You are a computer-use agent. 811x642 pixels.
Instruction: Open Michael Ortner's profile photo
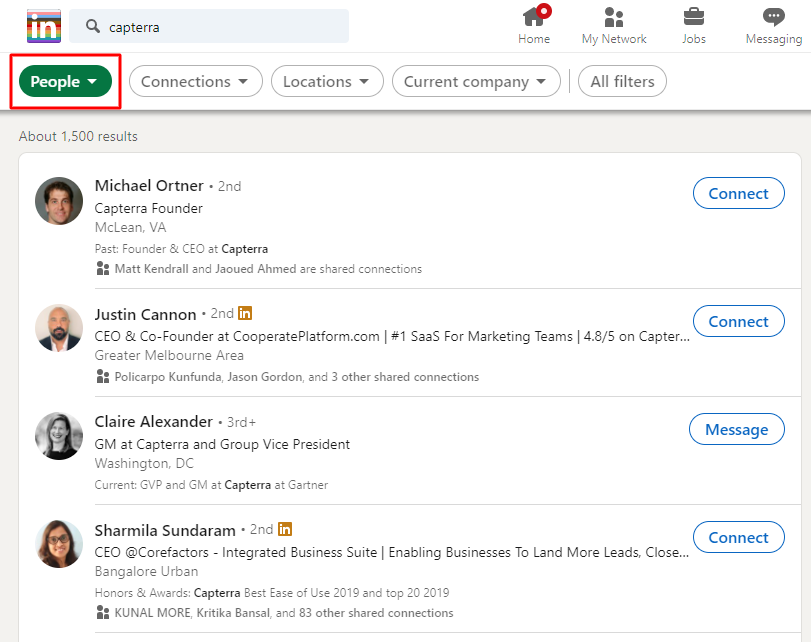(59, 201)
